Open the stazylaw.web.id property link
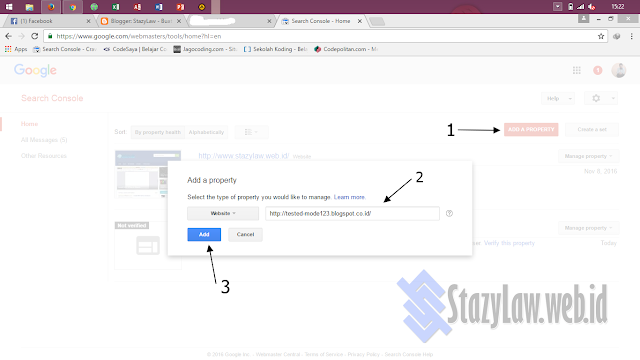640x360 pixels. coord(244,156)
